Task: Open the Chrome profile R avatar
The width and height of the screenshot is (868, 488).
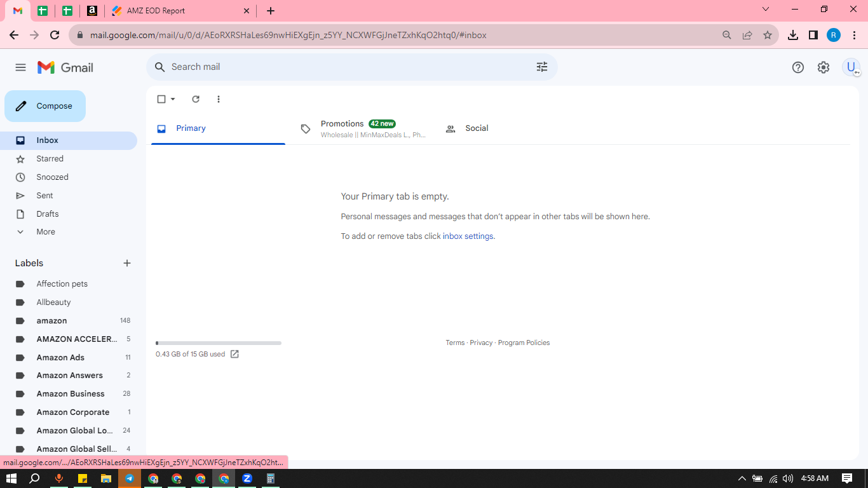Action: tap(834, 35)
